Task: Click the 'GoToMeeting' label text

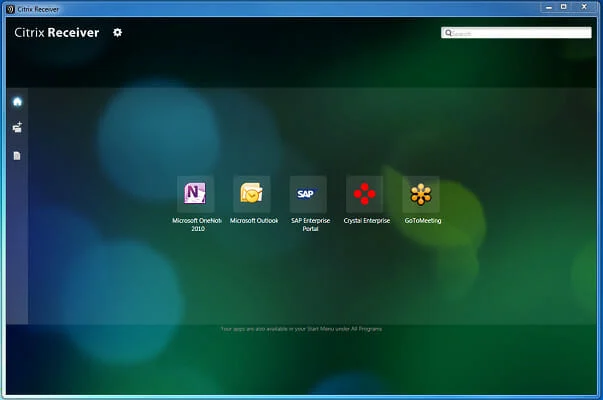Action: (423, 221)
